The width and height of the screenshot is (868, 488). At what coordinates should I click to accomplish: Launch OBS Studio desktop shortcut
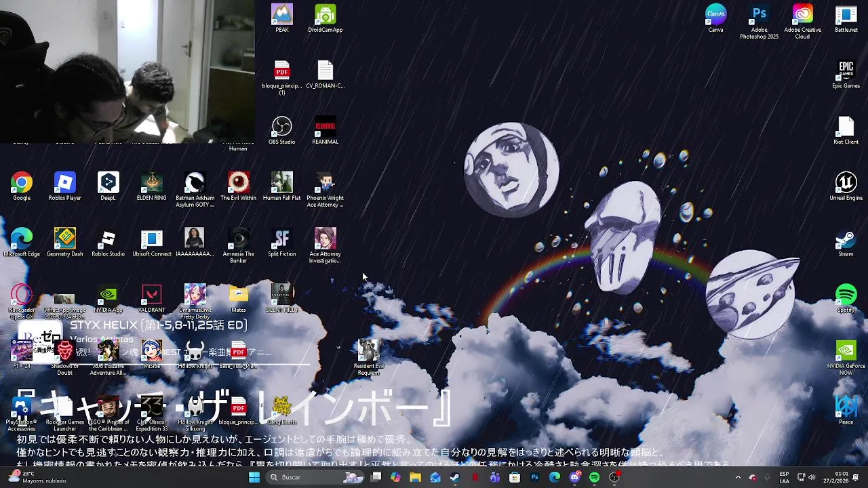coord(282,130)
